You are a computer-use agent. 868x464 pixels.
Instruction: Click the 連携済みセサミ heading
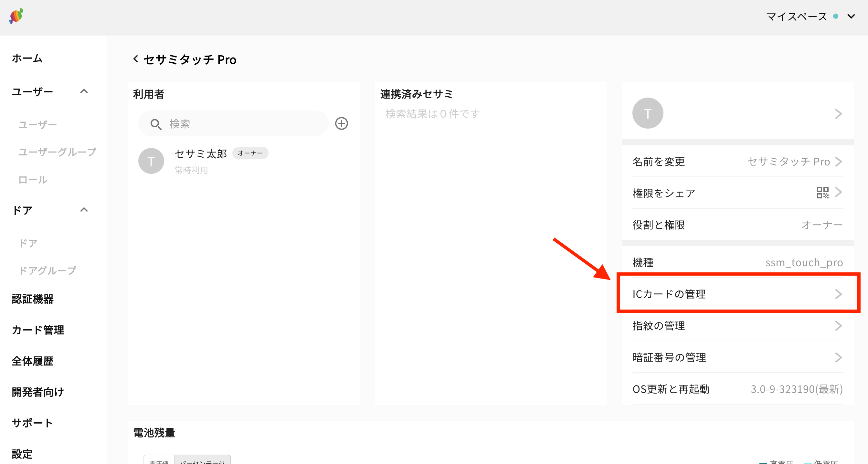417,94
